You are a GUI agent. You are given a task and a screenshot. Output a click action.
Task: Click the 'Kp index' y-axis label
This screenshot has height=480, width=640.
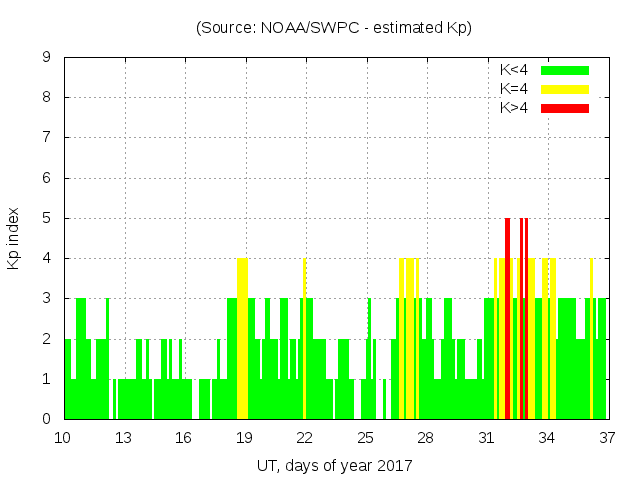tap(14, 238)
